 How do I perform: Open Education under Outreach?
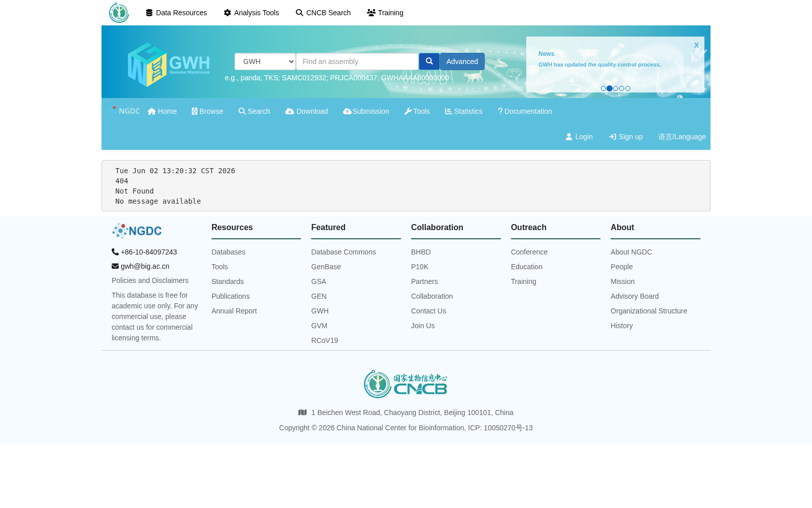coord(527,267)
